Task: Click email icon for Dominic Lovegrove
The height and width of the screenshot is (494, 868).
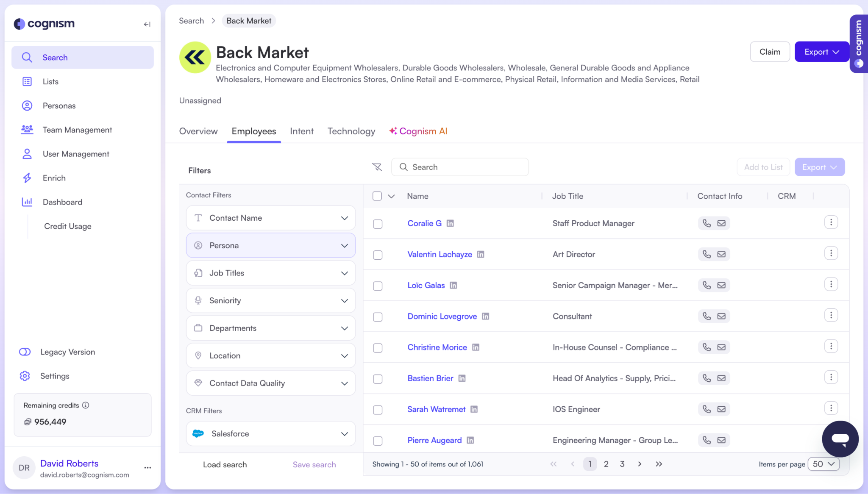Action: pos(721,316)
